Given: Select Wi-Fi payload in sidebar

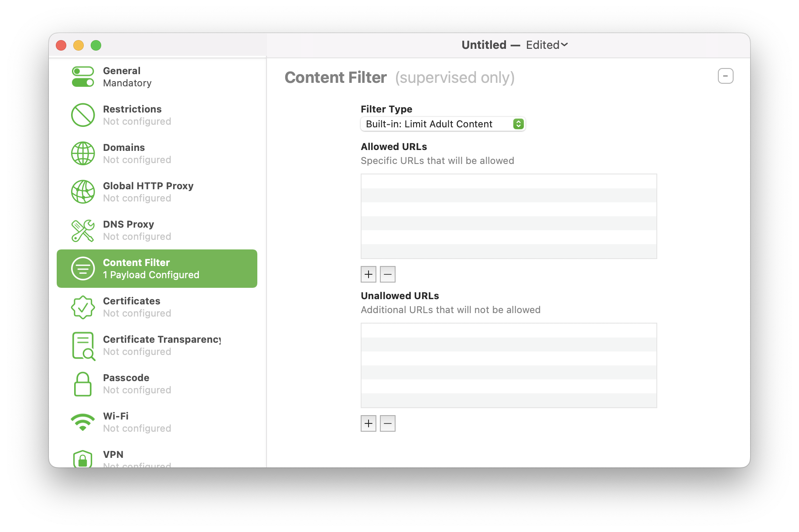Looking at the screenshot, I should point(157,422).
